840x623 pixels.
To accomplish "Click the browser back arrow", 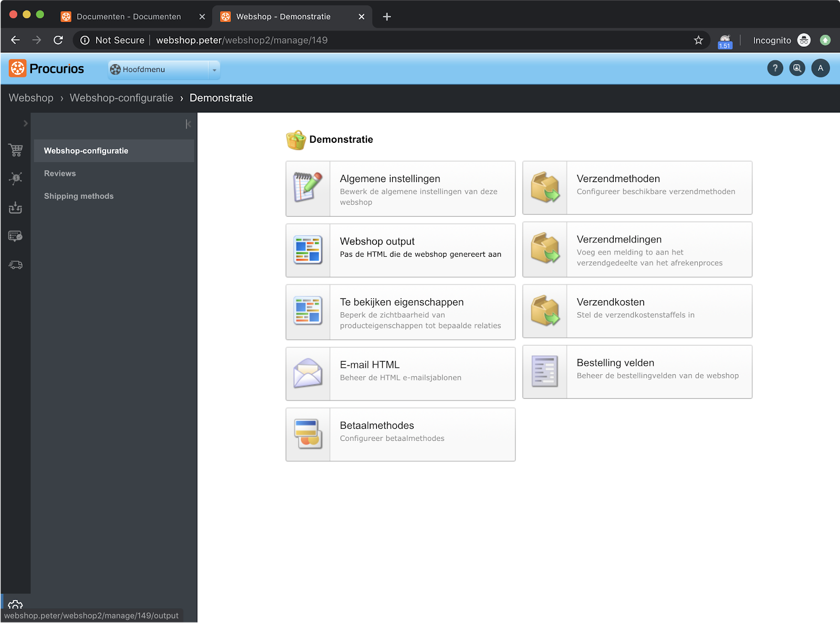I will point(15,40).
